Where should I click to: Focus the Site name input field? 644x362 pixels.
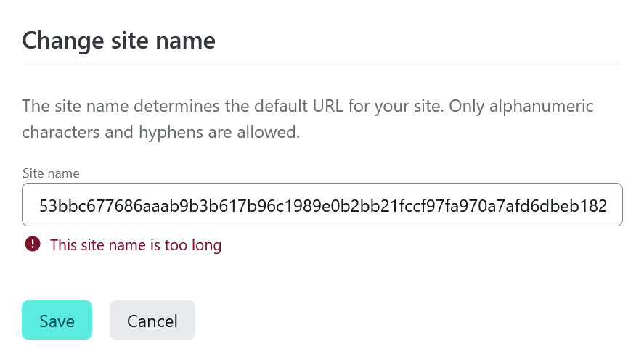pos(322,205)
